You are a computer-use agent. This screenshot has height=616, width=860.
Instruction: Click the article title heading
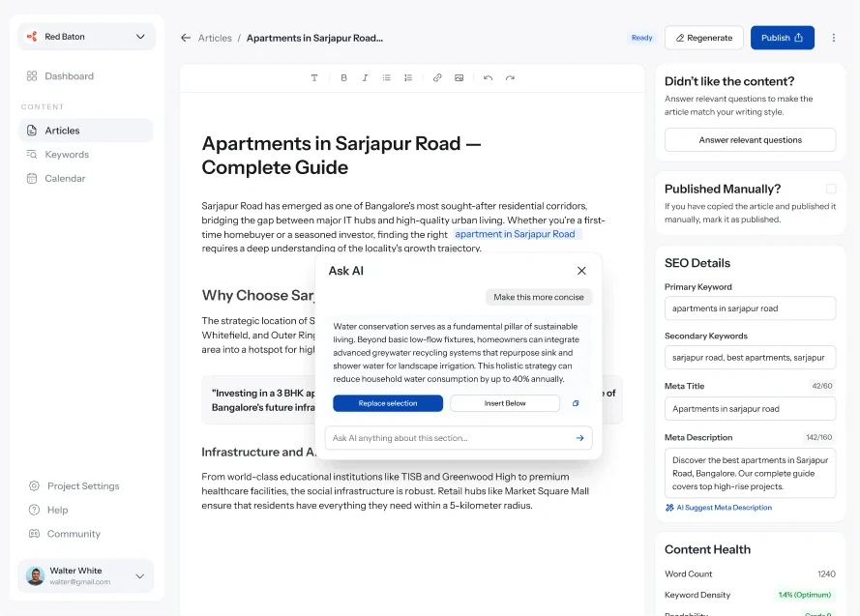tap(341, 155)
